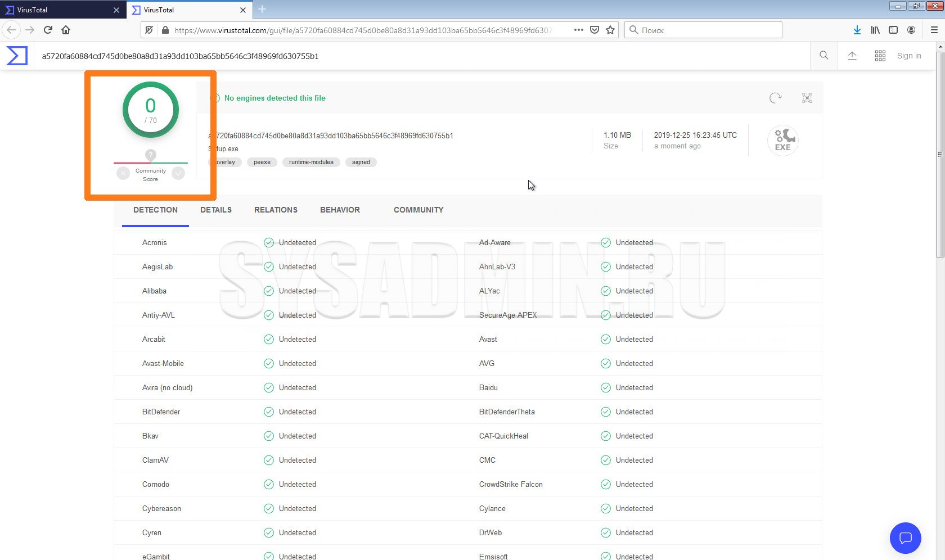Vote file as malicious with X button
945x560 pixels.
[x=123, y=173]
